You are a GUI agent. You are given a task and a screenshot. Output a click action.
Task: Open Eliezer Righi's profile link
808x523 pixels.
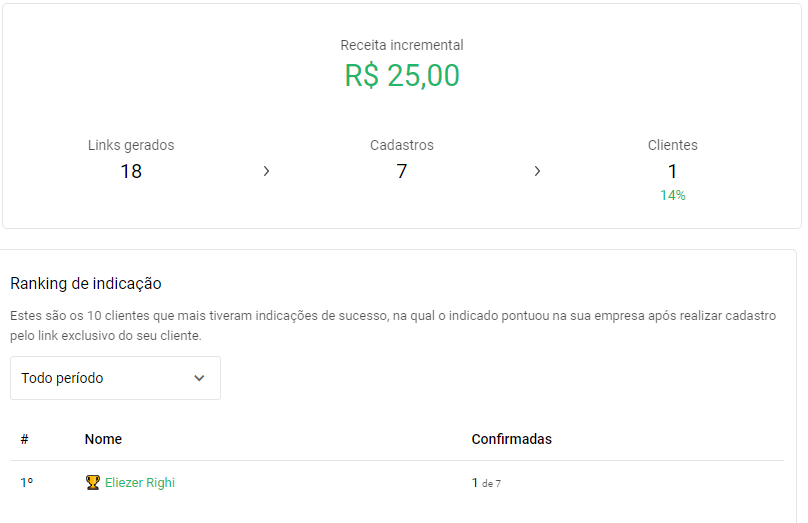click(140, 483)
